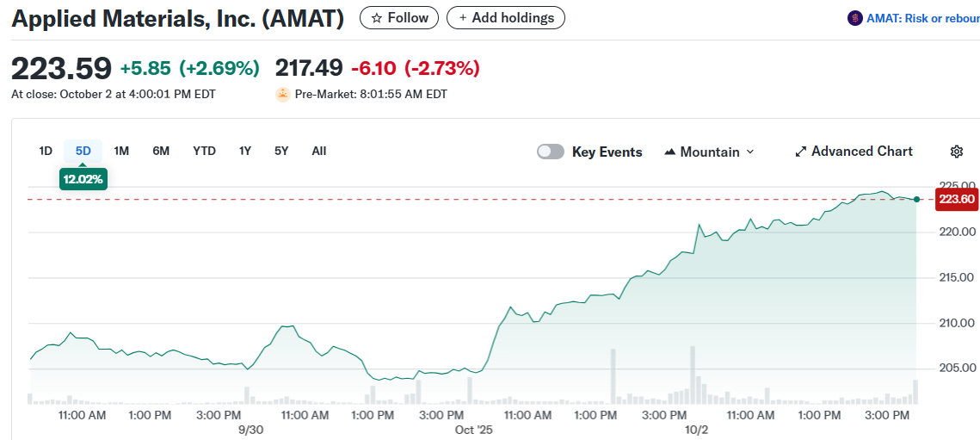
Task: Switch chart to 6M range
Action: [161, 151]
